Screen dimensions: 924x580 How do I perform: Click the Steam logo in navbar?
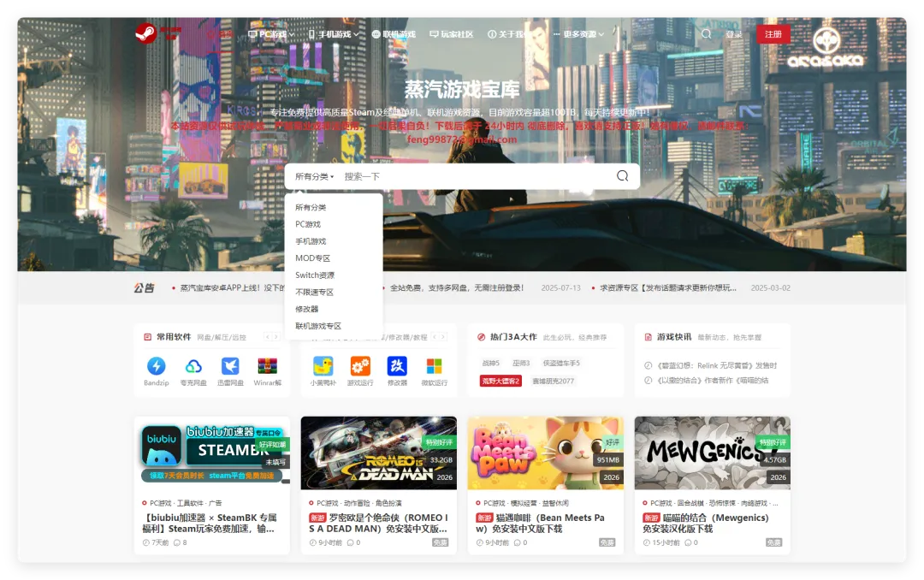point(145,33)
